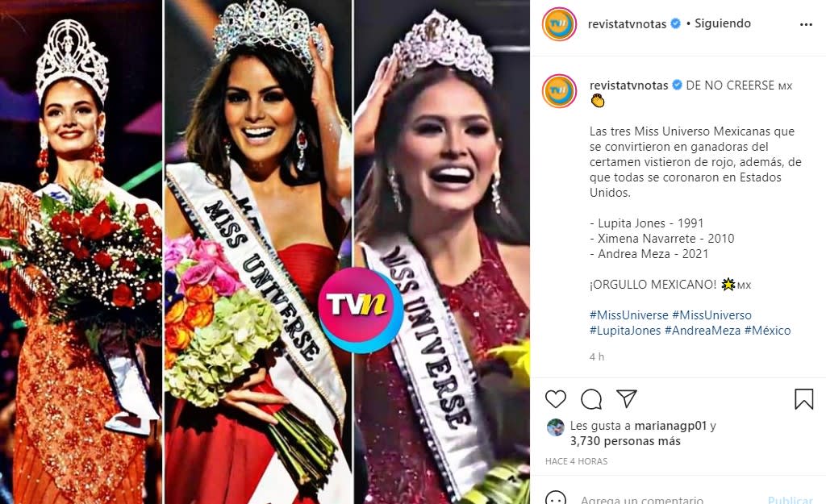
Task: Open revistatvnotas username in header
Action: coord(627,23)
